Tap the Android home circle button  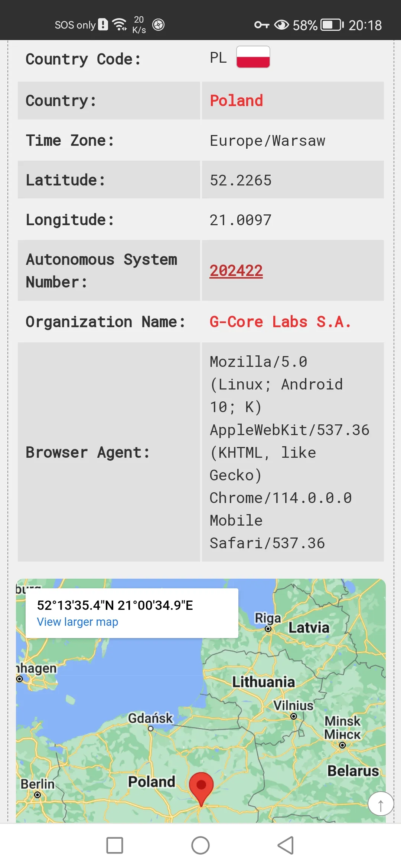(x=200, y=845)
